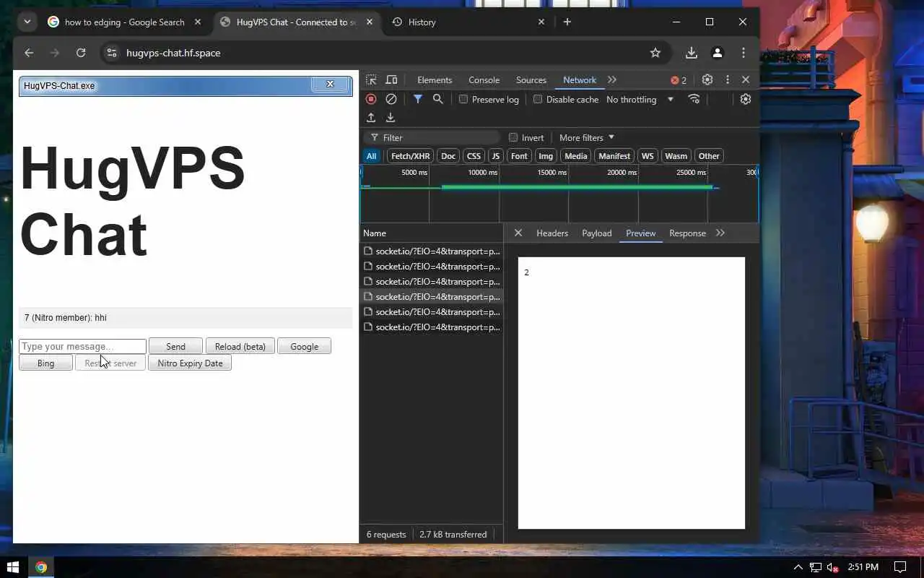Viewport: 924px width, 578px height.
Task: Filter requests by WS
Action: 648,156
